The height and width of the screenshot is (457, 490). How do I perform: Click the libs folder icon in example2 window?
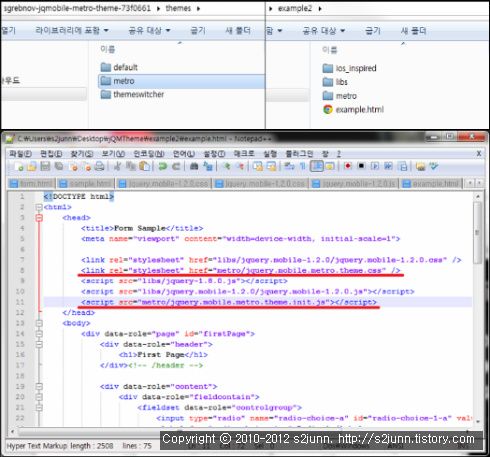(x=328, y=82)
